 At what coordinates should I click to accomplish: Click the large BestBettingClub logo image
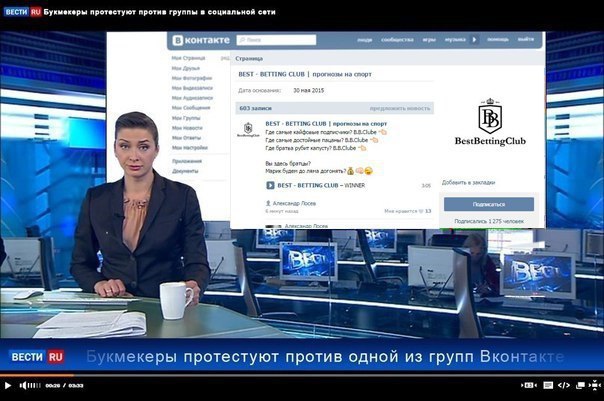coord(490,122)
